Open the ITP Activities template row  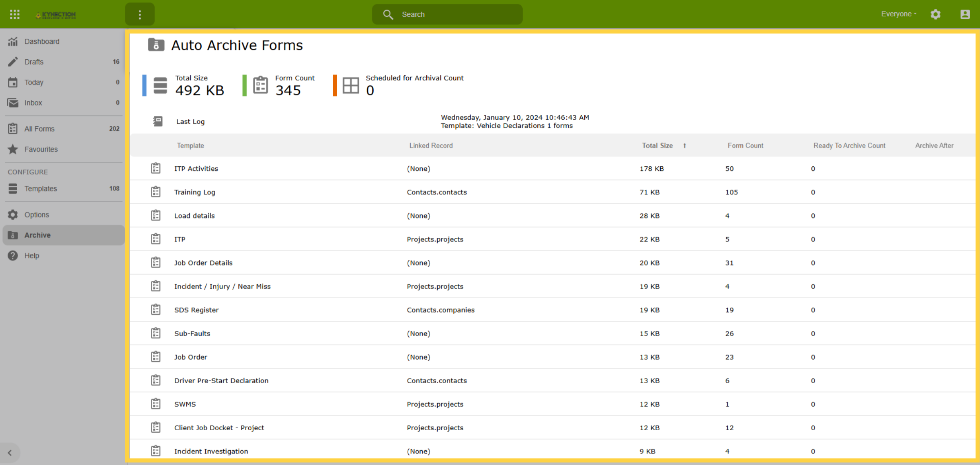[552, 168]
